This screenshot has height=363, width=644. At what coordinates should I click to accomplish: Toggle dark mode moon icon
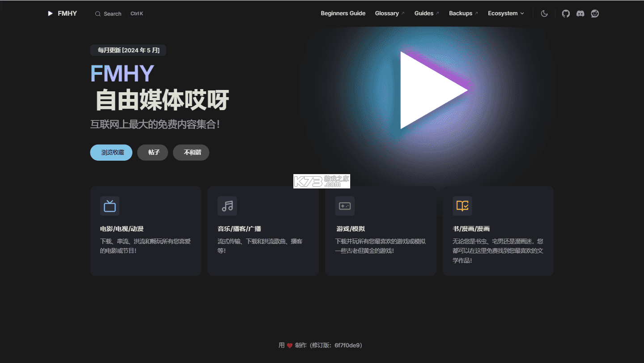(544, 13)
